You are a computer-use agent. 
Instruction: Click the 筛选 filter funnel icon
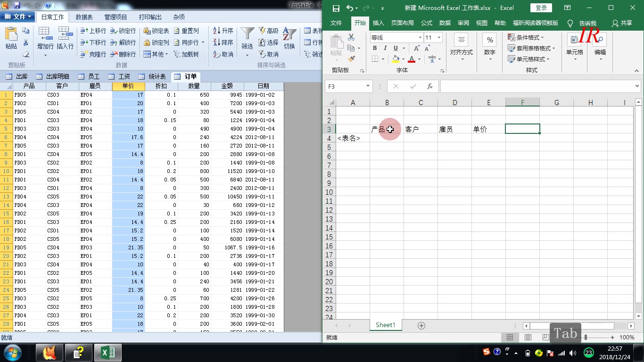tap(248, 34)
